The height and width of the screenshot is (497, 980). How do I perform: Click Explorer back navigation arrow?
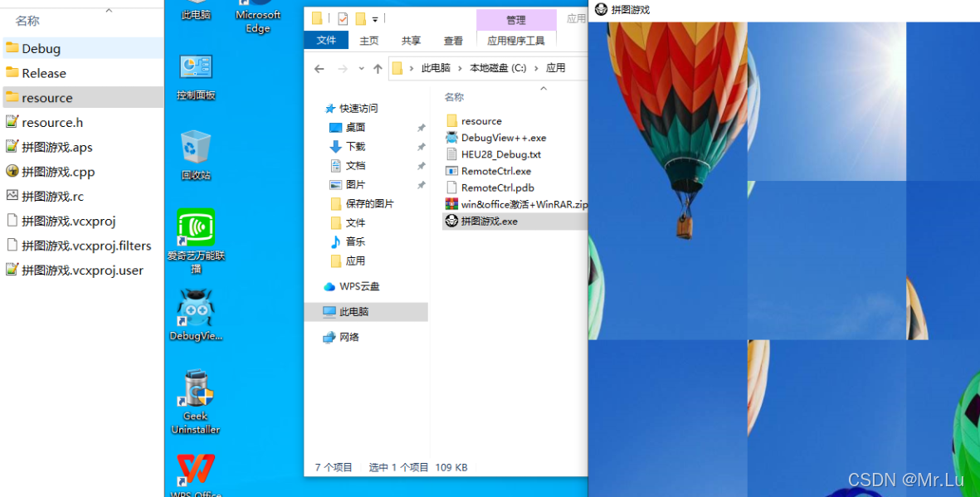click(319, 69)
